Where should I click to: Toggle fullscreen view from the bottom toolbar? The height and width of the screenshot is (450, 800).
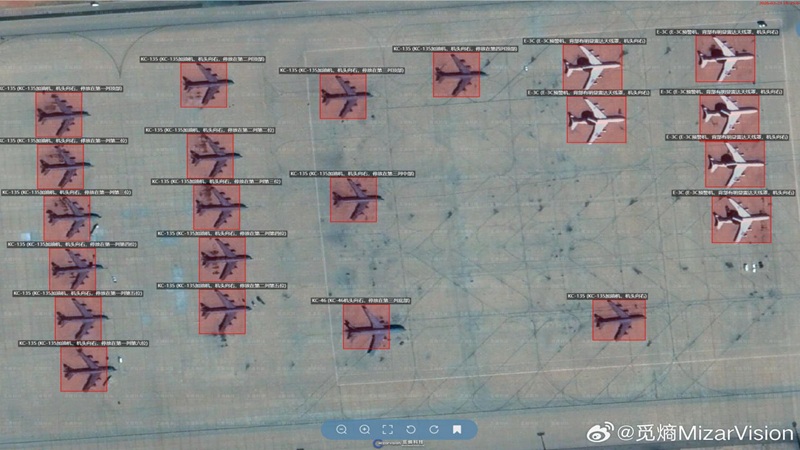coord(388,429)
